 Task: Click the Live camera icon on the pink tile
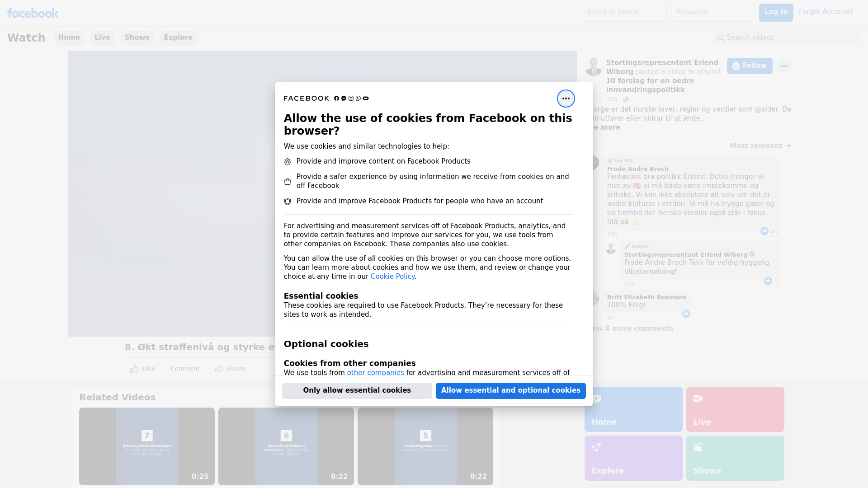698,399
